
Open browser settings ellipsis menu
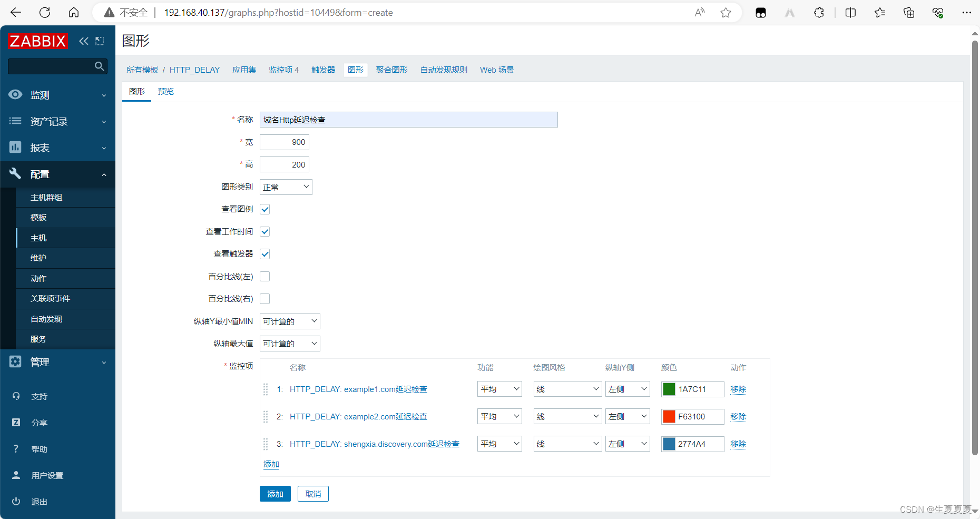point(966,13)
